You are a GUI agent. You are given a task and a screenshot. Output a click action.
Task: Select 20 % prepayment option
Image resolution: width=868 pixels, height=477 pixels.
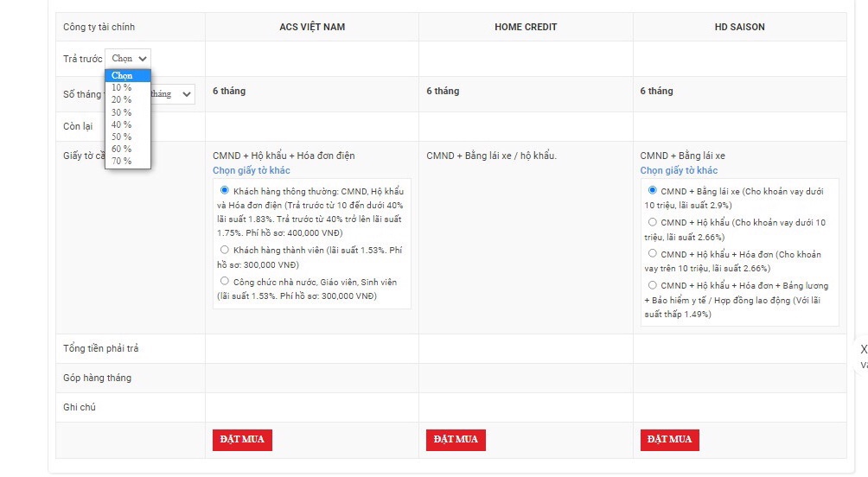point(128,99)
